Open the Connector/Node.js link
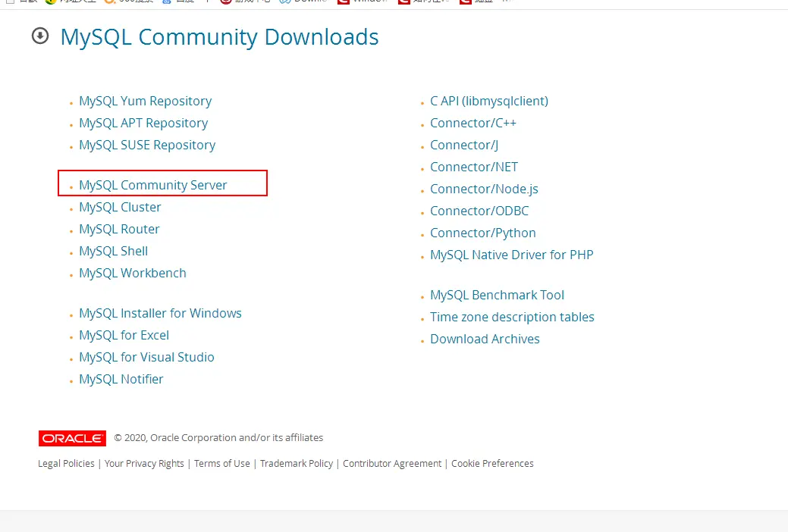788x532 pixels. click(x=484, y=189)
